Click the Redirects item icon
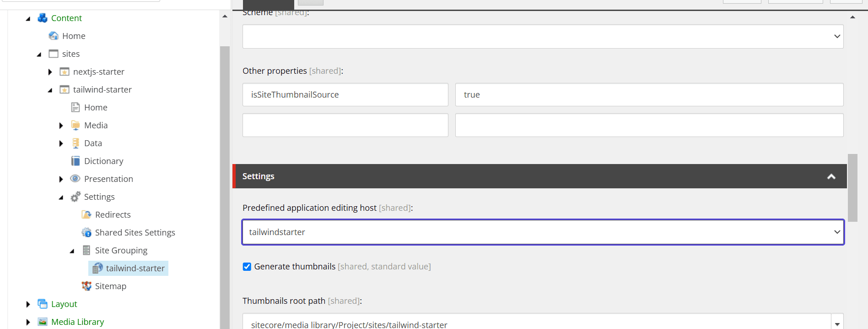This screenshot has width=868, height=329. [x=86, y=214]
